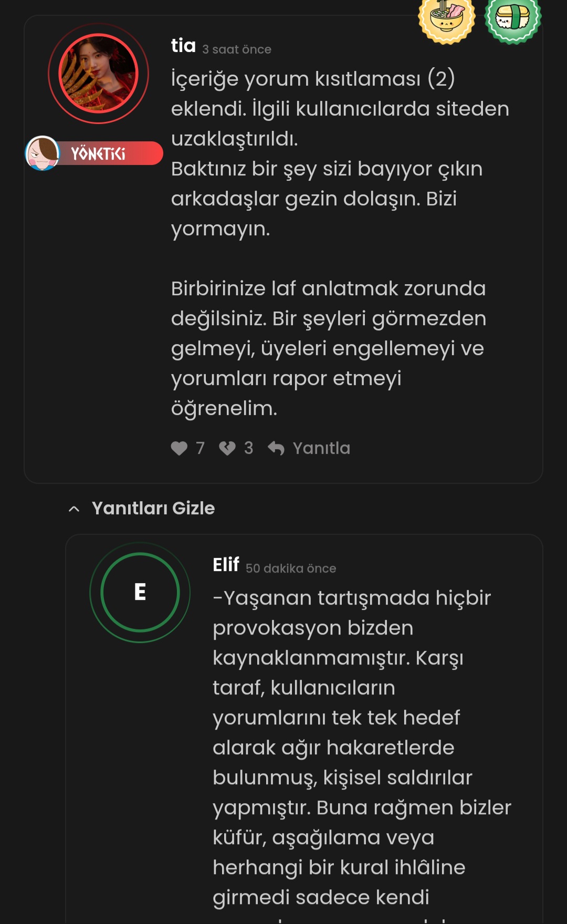Click the dislike count number 3

(x=248, y=448)
